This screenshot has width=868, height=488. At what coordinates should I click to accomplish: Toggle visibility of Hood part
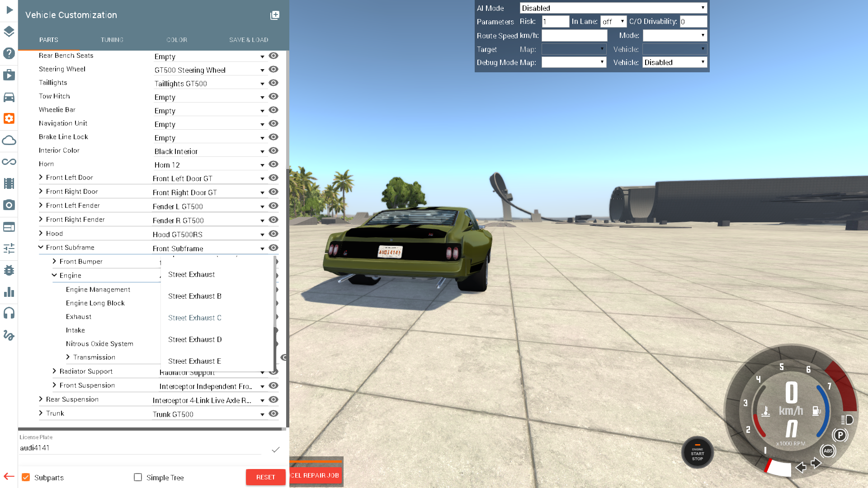pos(273,234)
